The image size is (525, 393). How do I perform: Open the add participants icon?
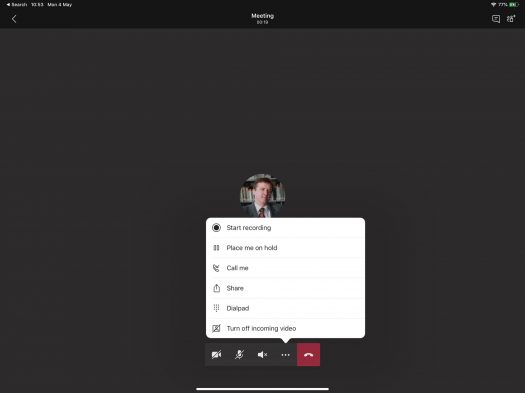(x=511, y=19)
